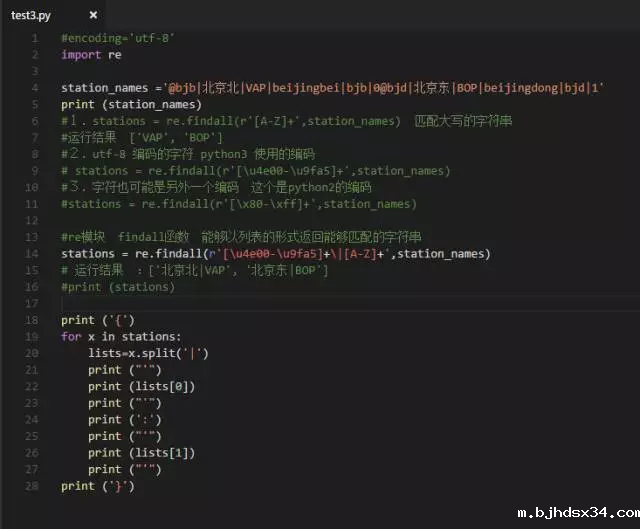Place cursor in the #encoding='utf-8' comment
Image resolution: width=640 pixels, height=529 pixels.
coord(118,38)
